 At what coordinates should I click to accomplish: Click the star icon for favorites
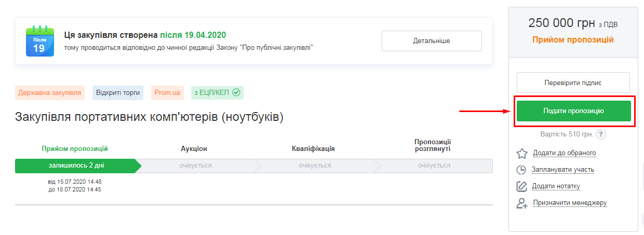coord(522,154)
